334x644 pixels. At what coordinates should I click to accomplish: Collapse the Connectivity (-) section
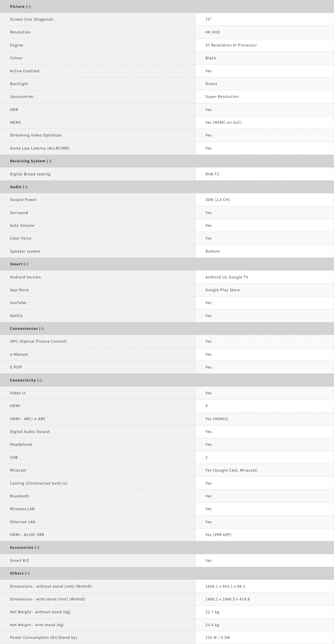pos(26,380)
